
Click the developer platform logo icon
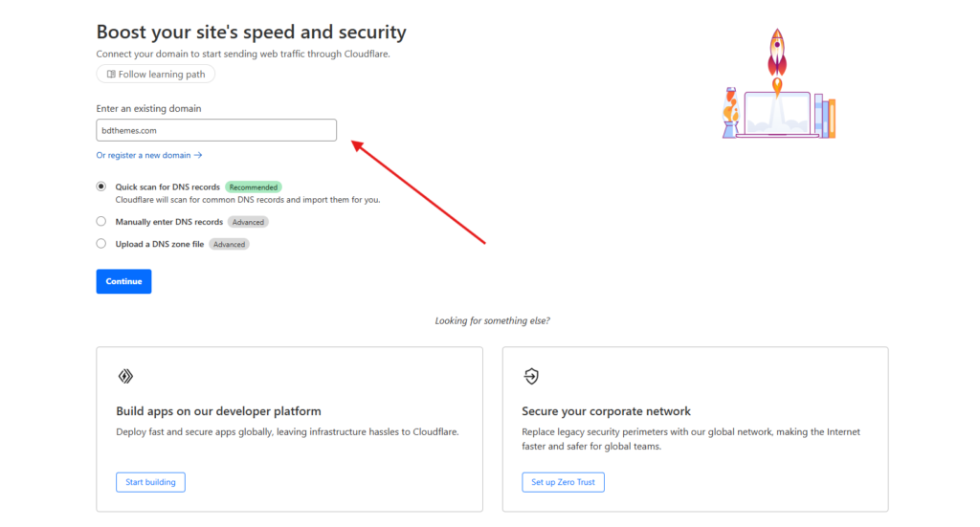[x=124, y=377]
